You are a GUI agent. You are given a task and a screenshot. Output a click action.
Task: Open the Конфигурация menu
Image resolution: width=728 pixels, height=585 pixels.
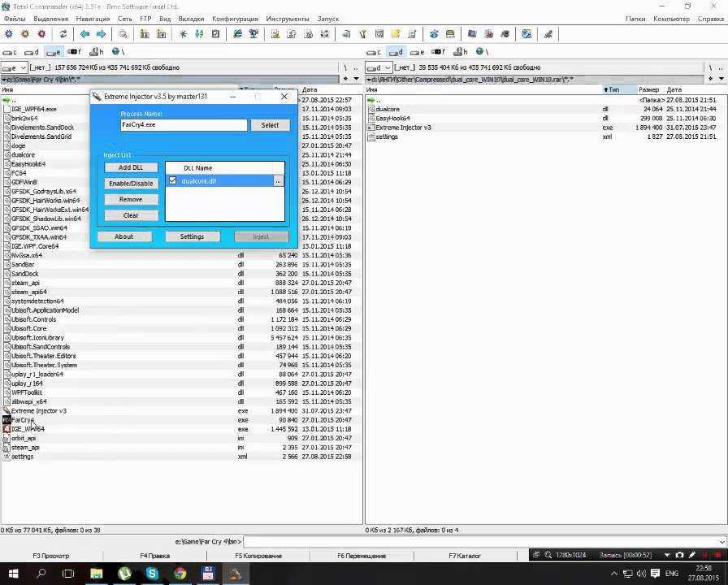235,19
